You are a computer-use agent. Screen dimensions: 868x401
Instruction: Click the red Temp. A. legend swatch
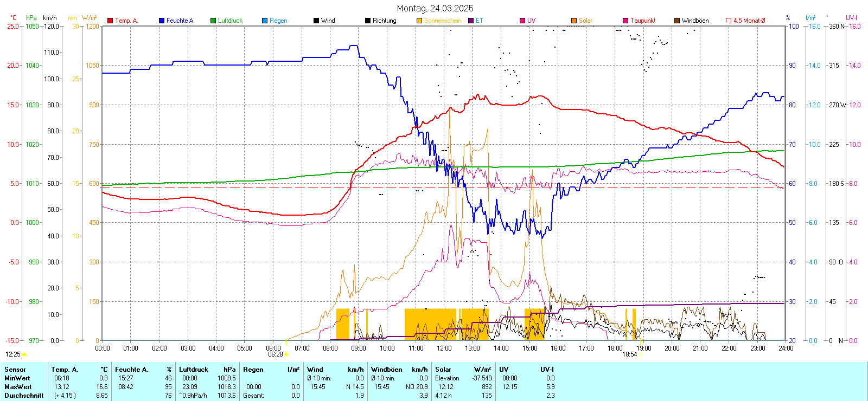pyautogui.click(x=110, y=21)
